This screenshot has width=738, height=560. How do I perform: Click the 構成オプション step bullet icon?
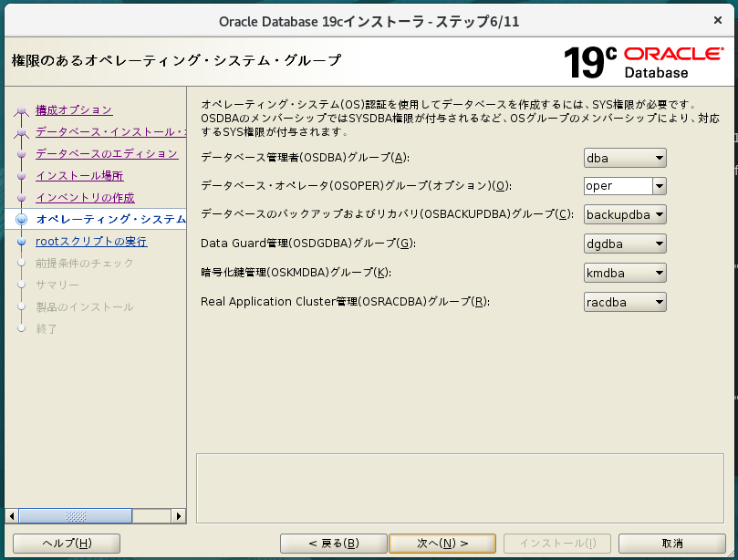point(21,111)
